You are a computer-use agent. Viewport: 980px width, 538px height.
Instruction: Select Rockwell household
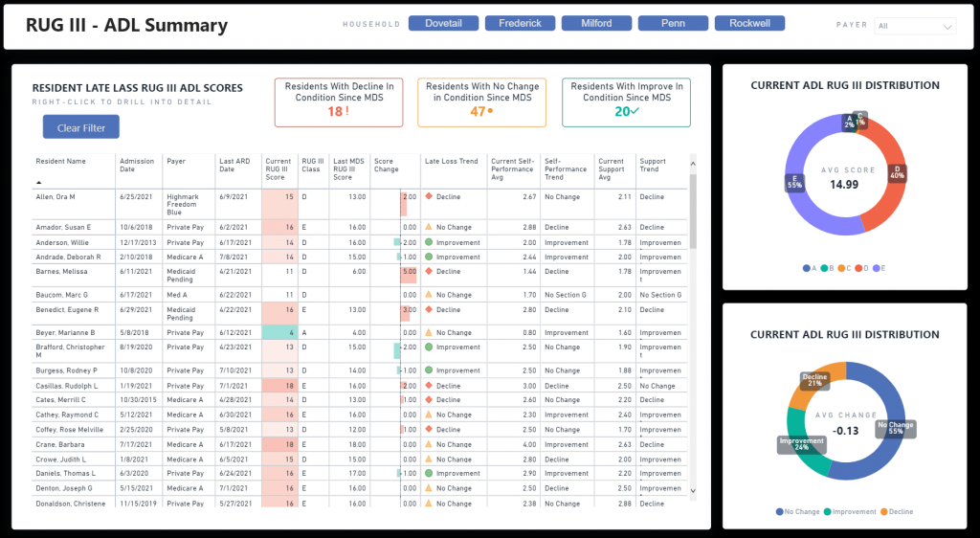pos(749,23)
